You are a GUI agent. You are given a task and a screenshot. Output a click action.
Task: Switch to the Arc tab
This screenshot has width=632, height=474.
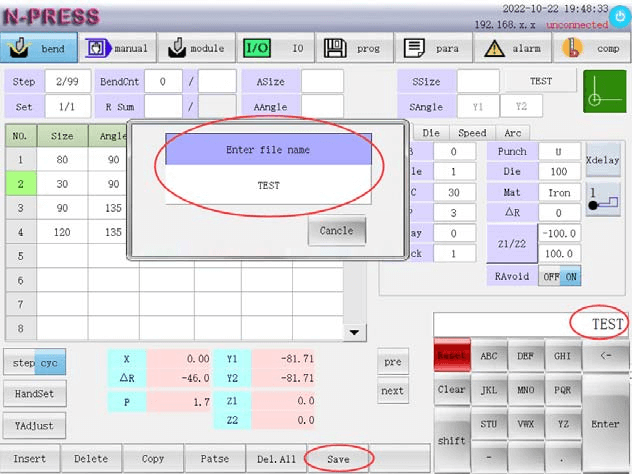tap(512, 132)
